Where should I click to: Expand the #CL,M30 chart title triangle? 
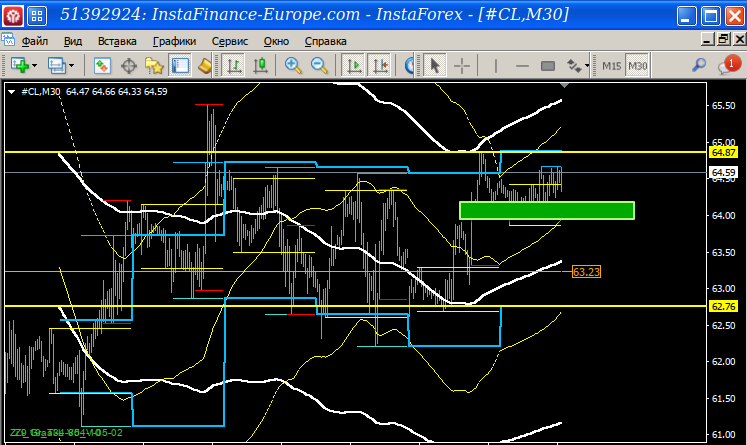click(11, 91)
